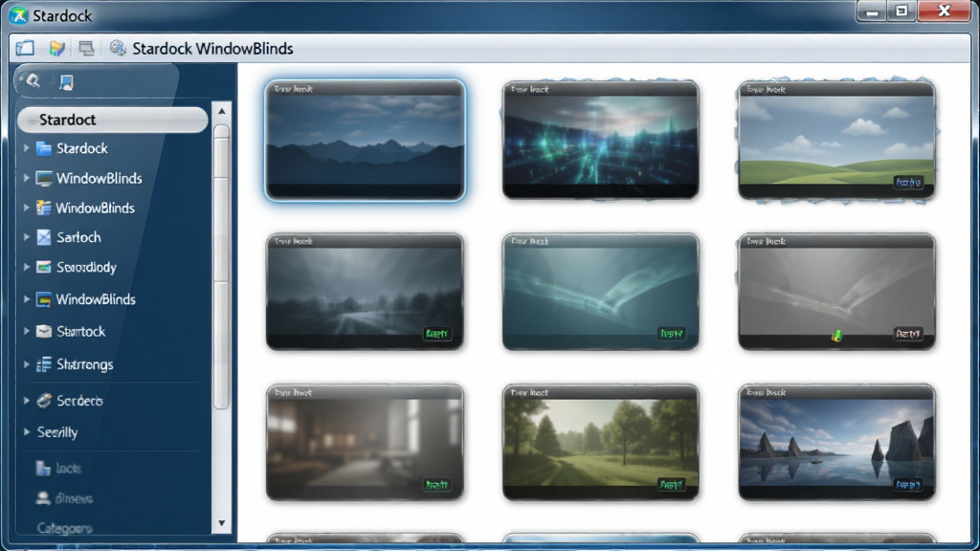The image size is (980, 551).
Task: Click the folder icon next to lacts
Action: (x=42, y=468)
